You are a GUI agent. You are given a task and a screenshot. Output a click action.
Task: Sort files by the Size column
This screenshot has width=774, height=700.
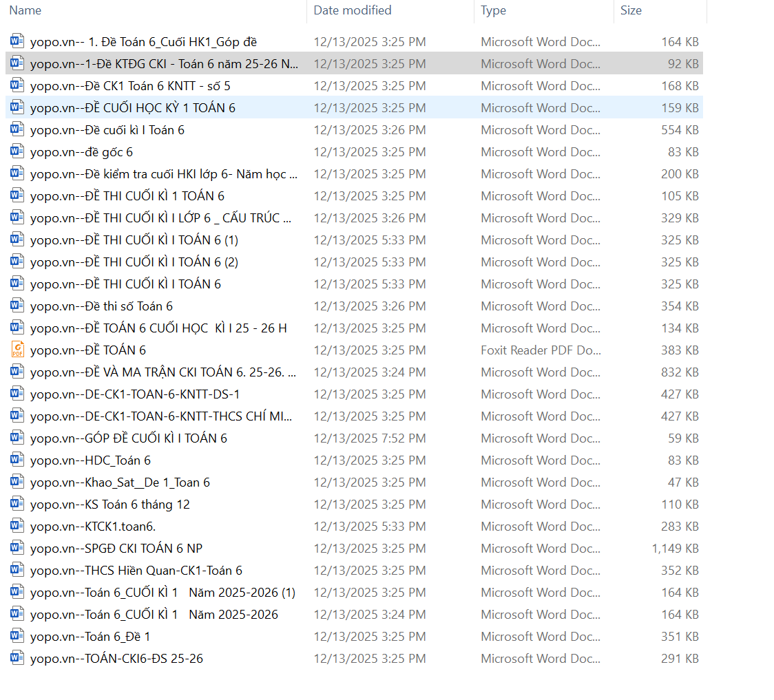[x=631, y=10]
